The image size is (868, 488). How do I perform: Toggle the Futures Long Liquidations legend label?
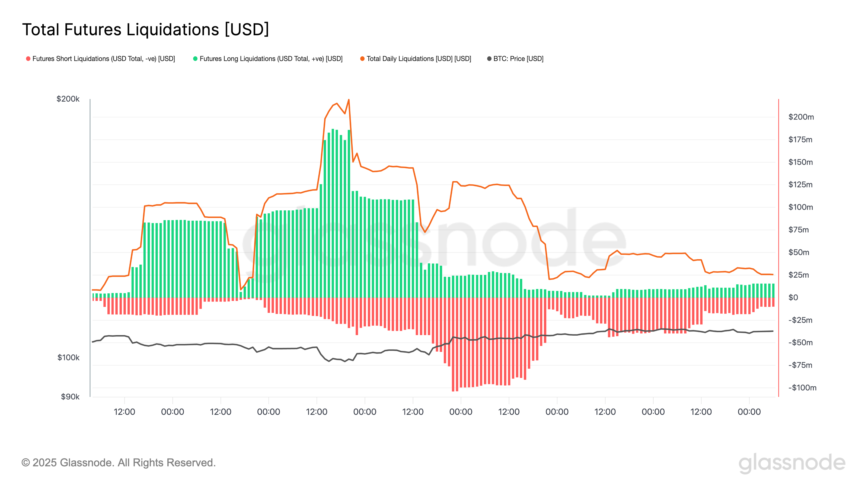(x=271, y=59)
